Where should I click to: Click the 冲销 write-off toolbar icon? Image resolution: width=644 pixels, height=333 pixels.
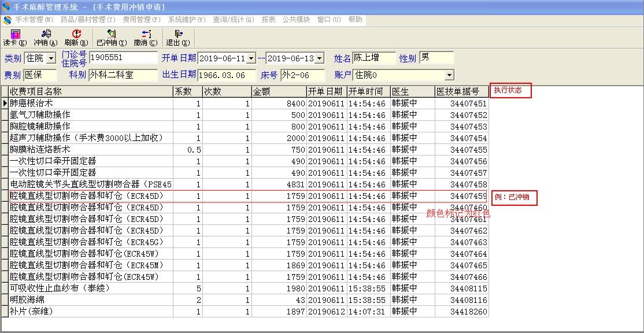[x=46, y=38]
